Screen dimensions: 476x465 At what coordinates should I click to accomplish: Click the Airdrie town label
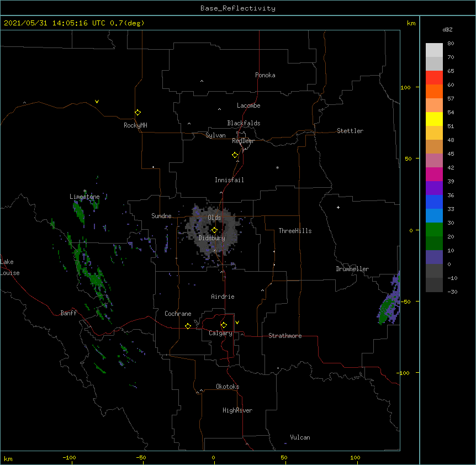tap(223, 297)
